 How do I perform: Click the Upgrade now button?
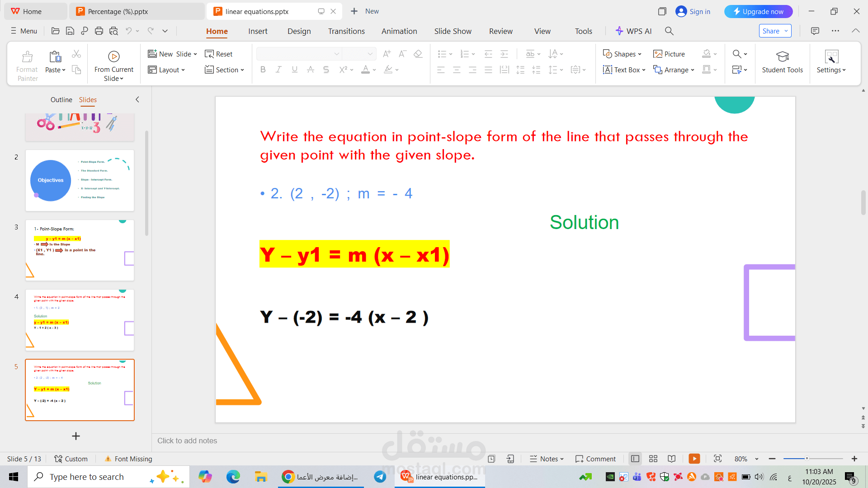click(x=758, y=11)
